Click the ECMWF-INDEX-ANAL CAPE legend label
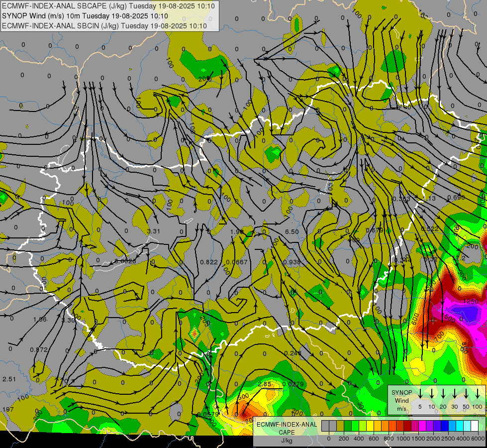This screenshot has height=448, width=487. click(x=287, y=429)
